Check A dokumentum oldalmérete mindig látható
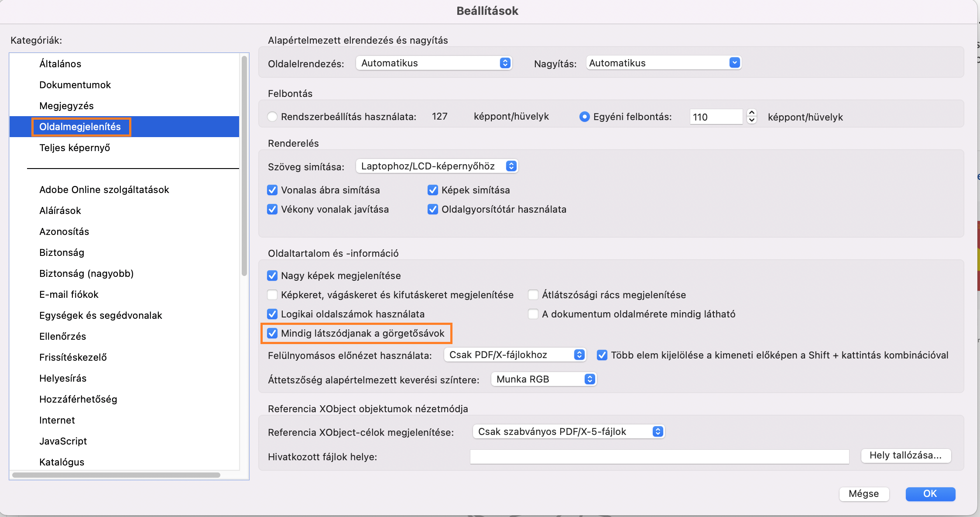The width and height of the screenshot is (980, 517). 533,314
